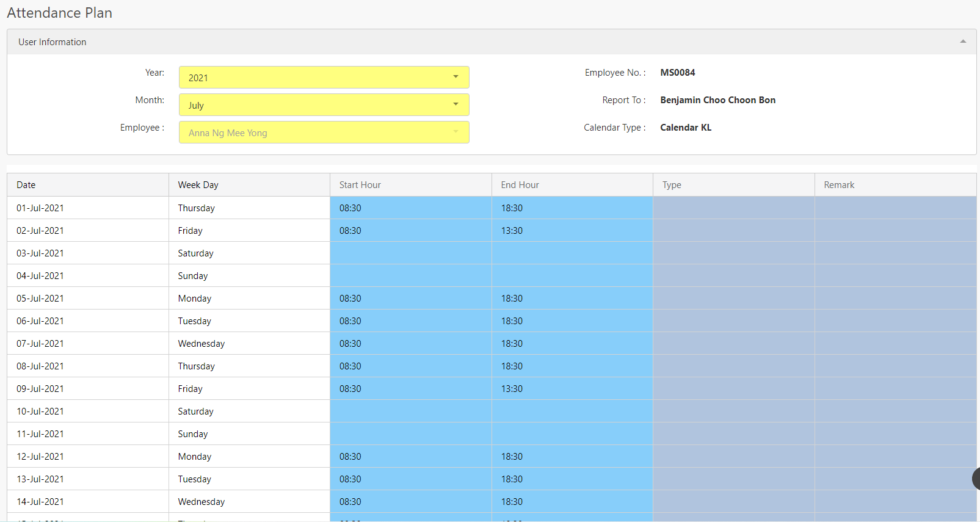This screenshot has width=980, height=522.
Task: Click the Remark column header
Action: [x=896, y=185]
